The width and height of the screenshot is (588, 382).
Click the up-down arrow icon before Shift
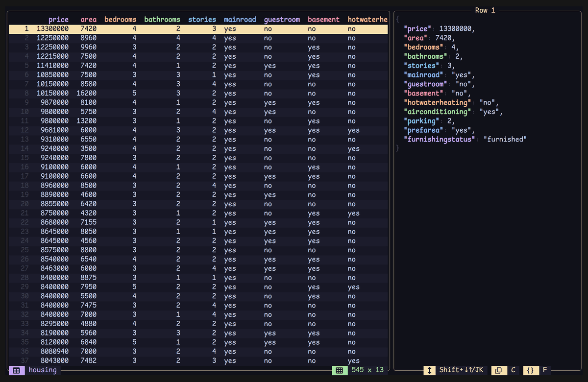pyautogui.click(x=429, y=370)
